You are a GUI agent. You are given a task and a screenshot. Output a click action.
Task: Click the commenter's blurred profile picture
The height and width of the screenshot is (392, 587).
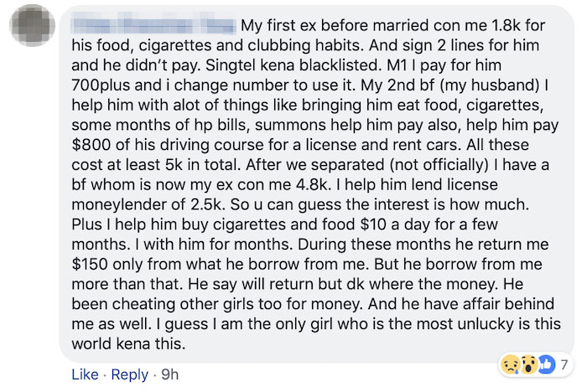coord(29,25)
